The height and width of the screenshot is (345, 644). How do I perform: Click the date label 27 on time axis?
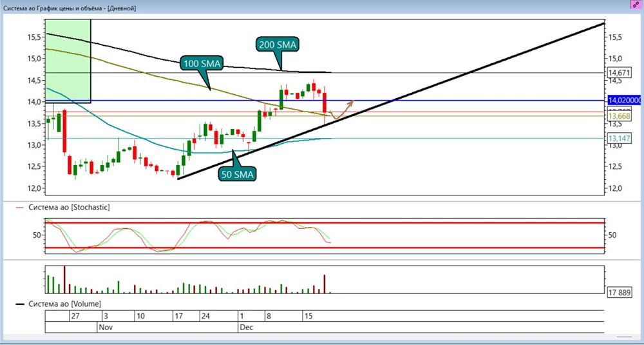[75, 317]
